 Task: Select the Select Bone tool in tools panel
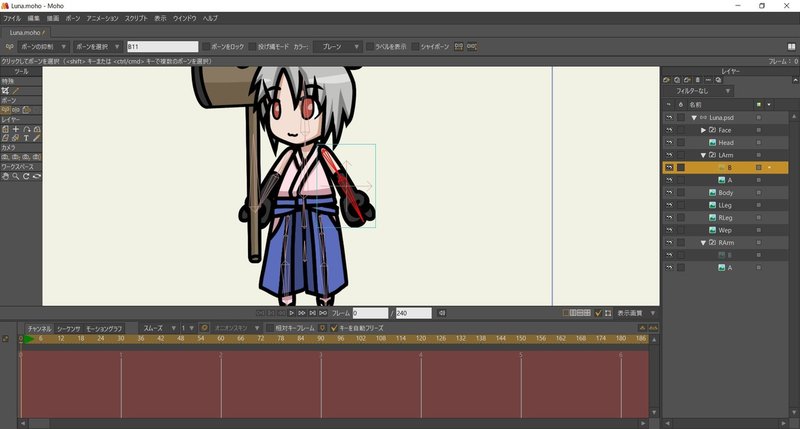6,110
